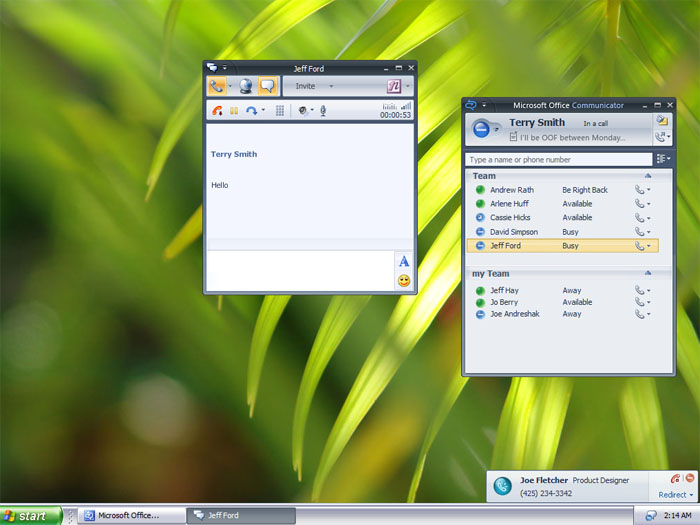The image size is (700, 525).
Task: Start video with the webcam icon
Action: pyautogui.click(x=246, y=86)
